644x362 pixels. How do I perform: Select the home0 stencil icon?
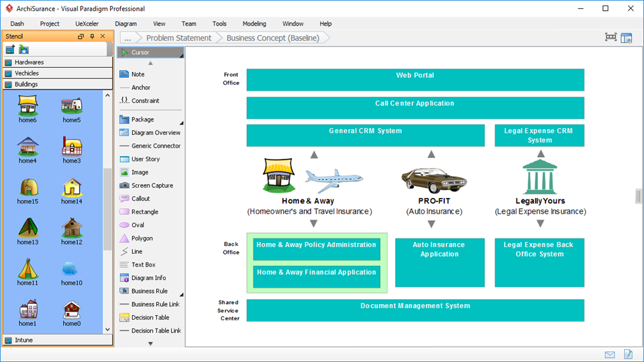tap(72, 314)
